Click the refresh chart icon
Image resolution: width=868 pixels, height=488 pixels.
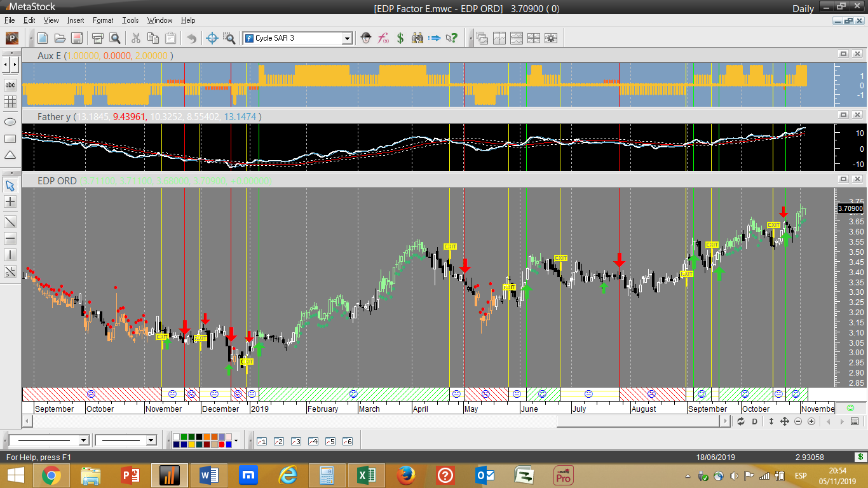click(741, 421)
